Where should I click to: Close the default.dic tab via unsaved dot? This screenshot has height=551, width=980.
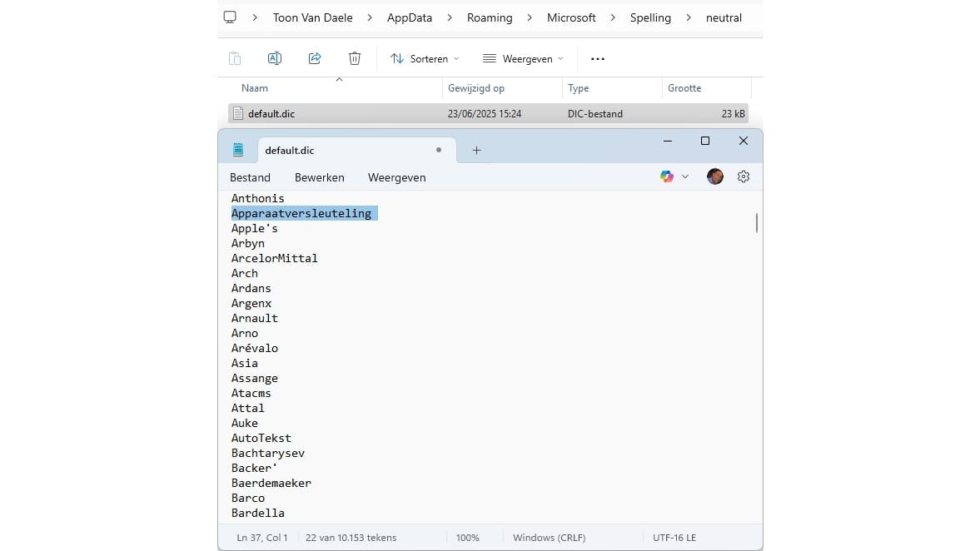point(439,150)
